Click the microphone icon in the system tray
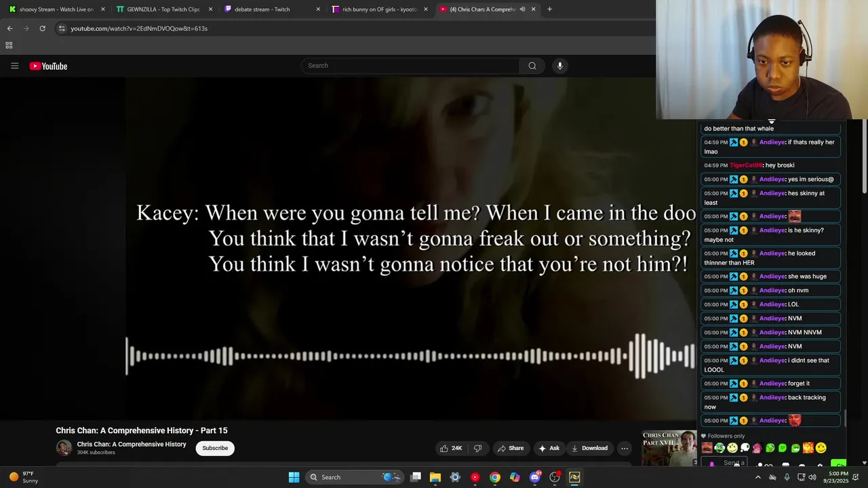 pyautogui.click(x=787, y=477)
